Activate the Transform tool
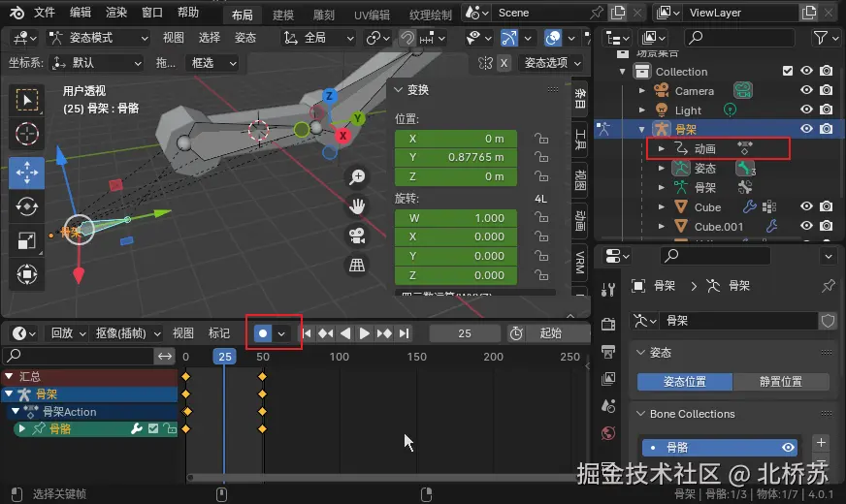This screenshot has width=846, height=504. tap(26, 274)
